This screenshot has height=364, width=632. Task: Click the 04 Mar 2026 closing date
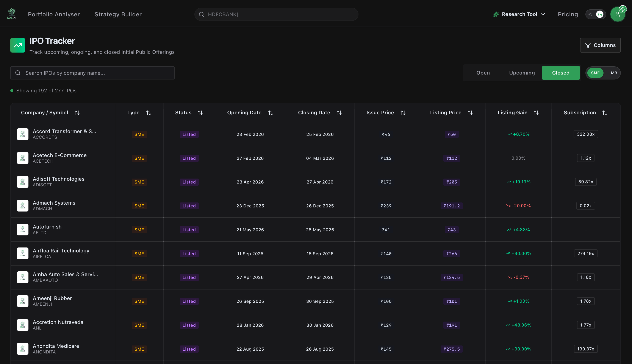coord(320,158)
